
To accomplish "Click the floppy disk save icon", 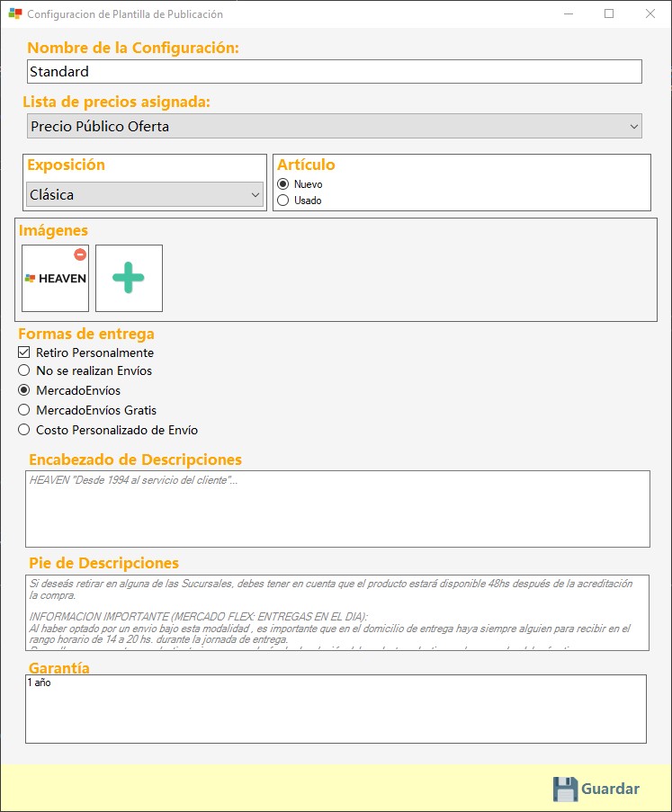I will (x=565, y=789).
